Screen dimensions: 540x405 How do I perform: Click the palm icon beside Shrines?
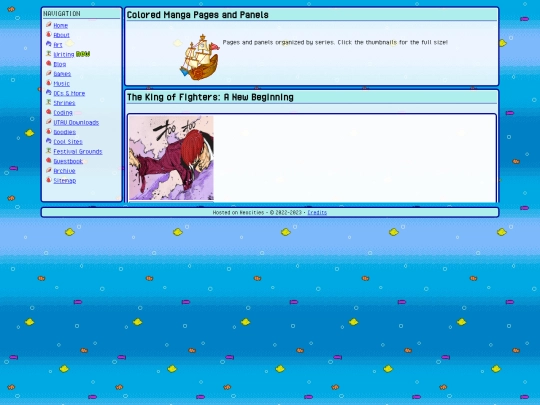[49, 102]
